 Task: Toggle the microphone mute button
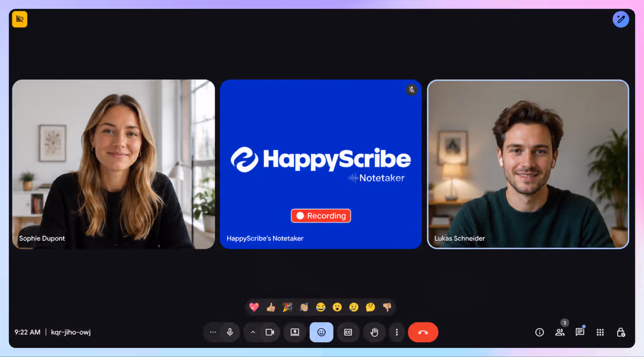tap(230, 332)
